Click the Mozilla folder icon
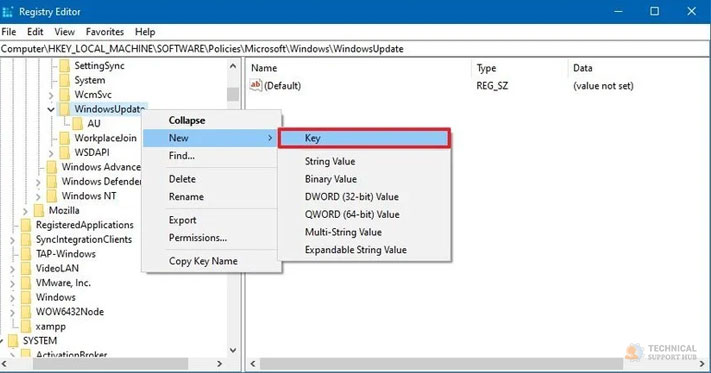711x373 pixels. (x=39, y=210)
